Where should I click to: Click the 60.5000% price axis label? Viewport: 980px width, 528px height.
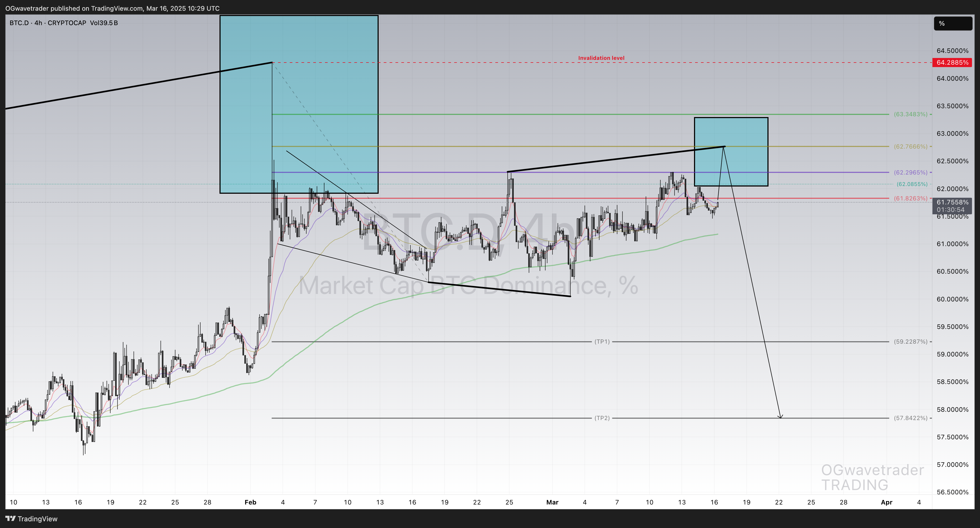pyautogui.click(x=952, y=271)
